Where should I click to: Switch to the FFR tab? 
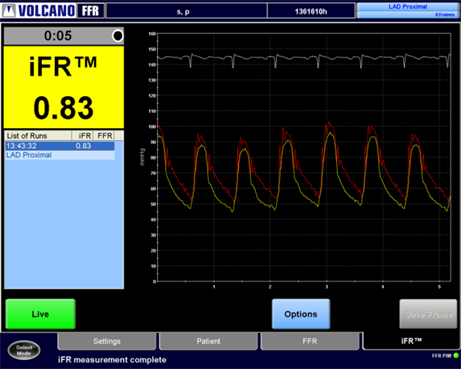point(310,341)
